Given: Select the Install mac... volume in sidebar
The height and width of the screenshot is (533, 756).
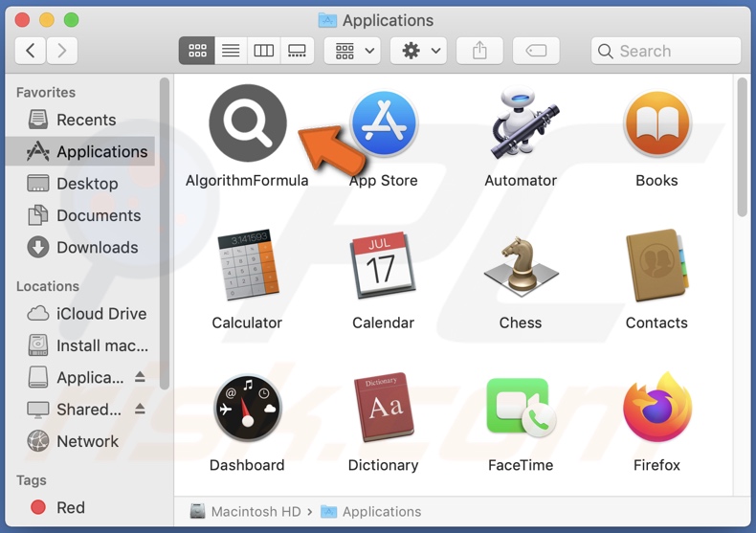Looking at the screenshot, I should [x=80, y=345].
